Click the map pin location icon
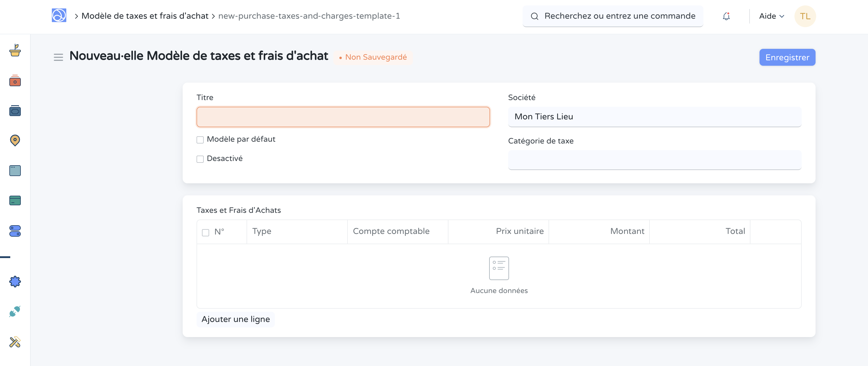 (15, 140)
